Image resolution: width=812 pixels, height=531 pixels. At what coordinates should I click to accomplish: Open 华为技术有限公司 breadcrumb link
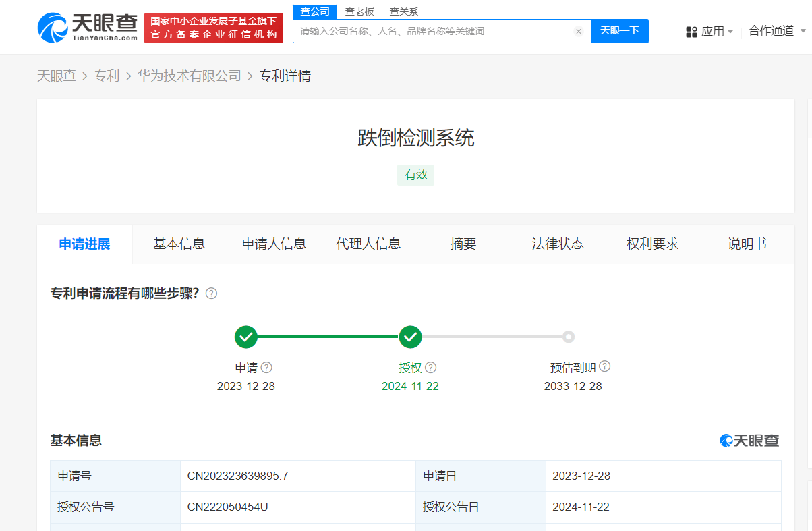point(190,76)
